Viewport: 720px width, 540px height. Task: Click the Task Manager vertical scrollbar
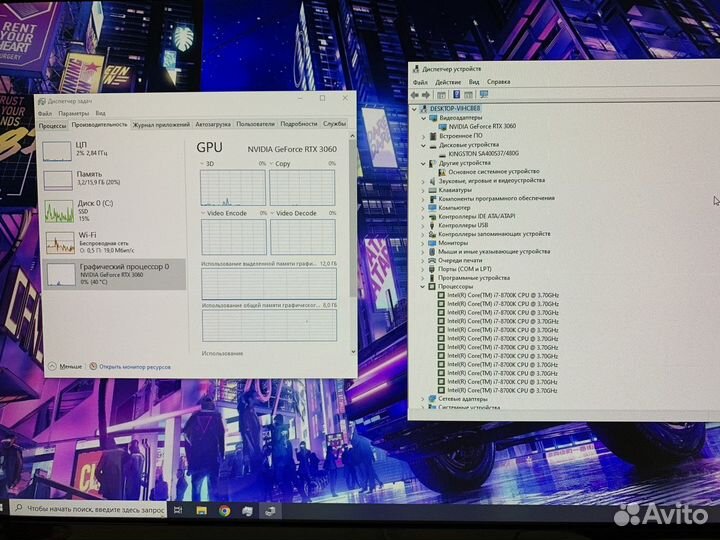coord(353,244)
